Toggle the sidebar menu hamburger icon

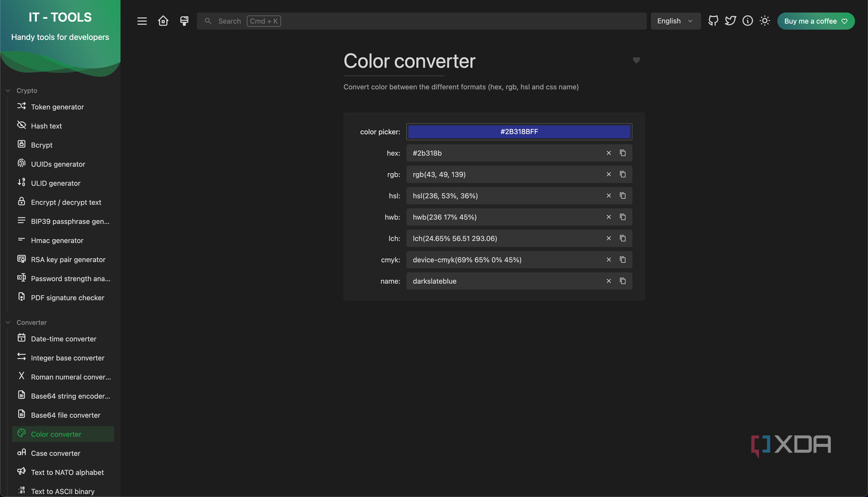tap(142, 21)
